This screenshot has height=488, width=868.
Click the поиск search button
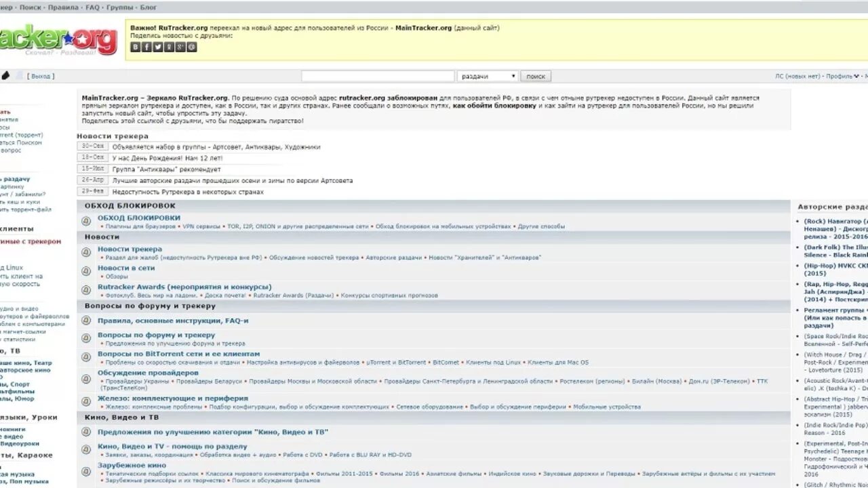(536, 77)
